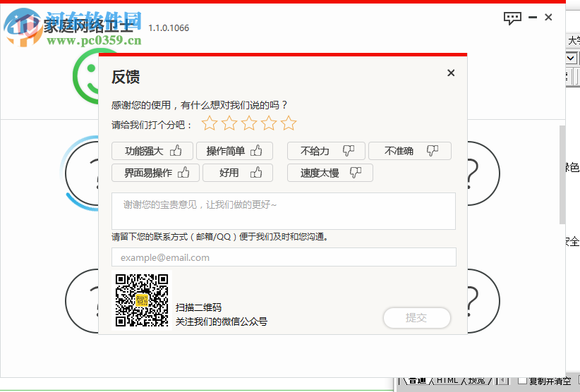
Task: Minimize the 家庭网络卫士 window
Action: coord(533,18)
